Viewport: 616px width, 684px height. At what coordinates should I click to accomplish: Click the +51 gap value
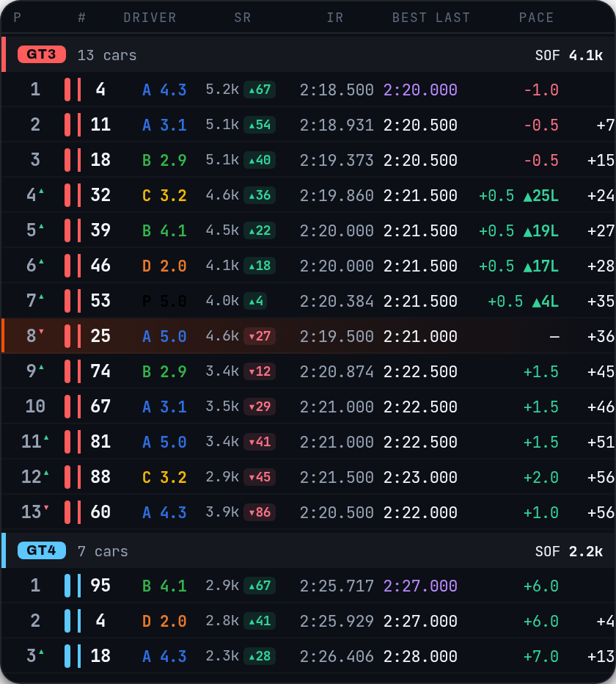601,443
